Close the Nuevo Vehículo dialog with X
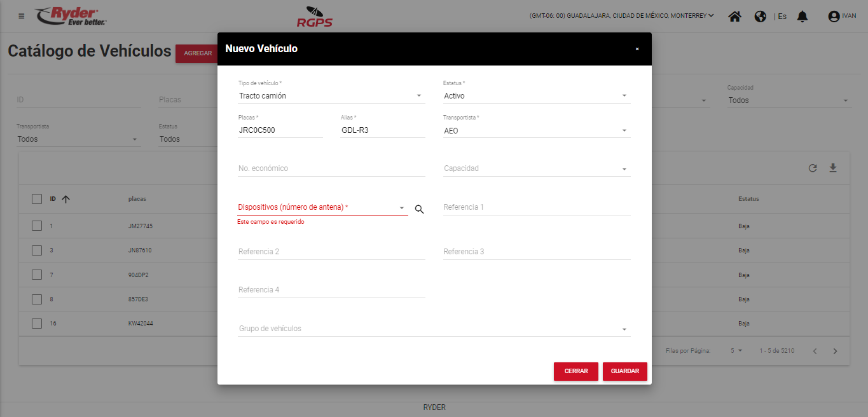Screen dimensions: 868x417 click(x=637, y=49)
